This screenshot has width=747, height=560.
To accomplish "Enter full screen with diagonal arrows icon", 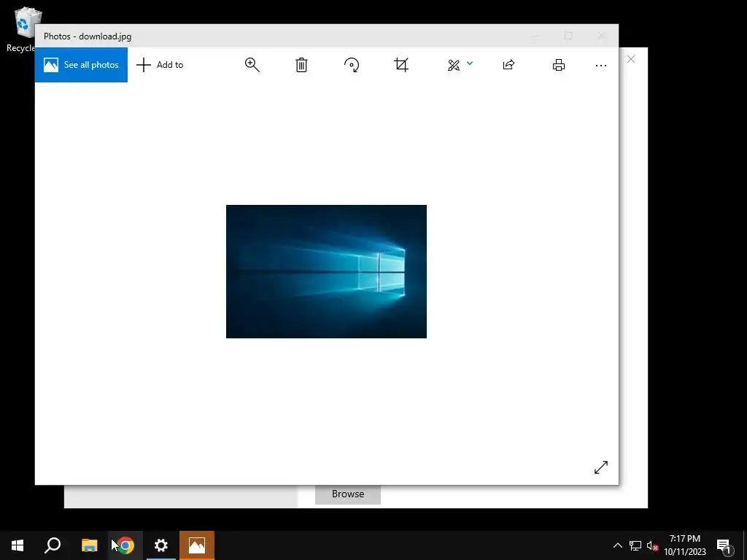I will pyautogui.click(x=601, y=467).
